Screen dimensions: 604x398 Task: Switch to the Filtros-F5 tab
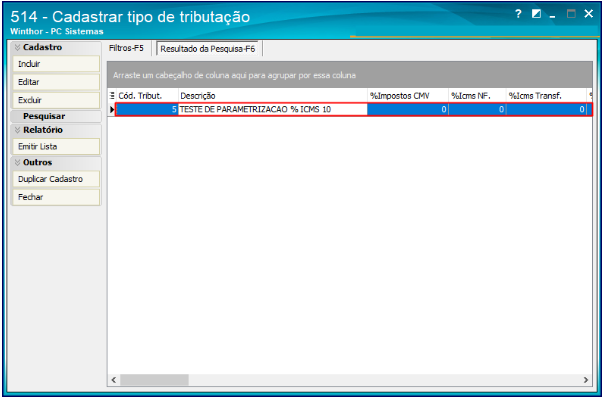tap(126, 49)
